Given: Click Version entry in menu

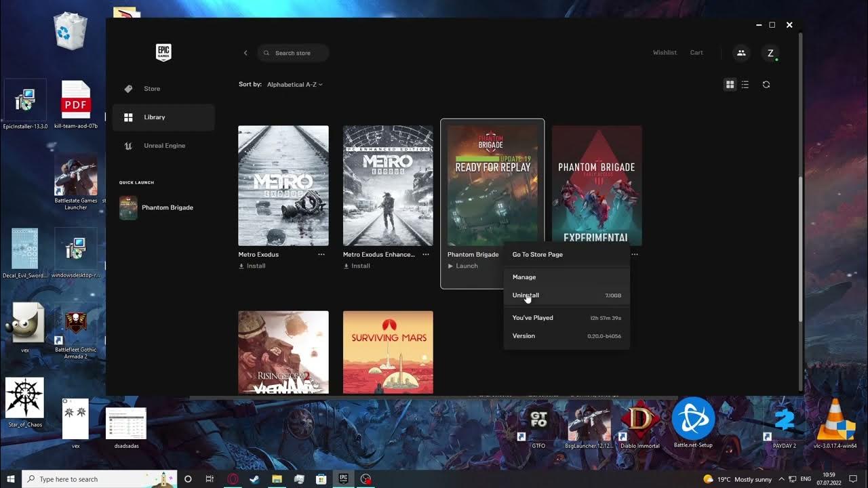Looking at the screenshot, I should [566, 336].
